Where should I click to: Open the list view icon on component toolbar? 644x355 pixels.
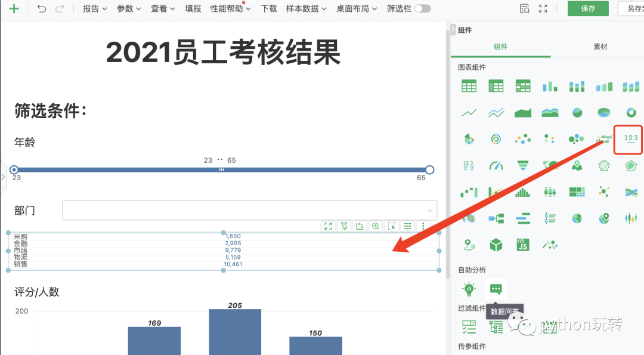click(x=407, y=226)
